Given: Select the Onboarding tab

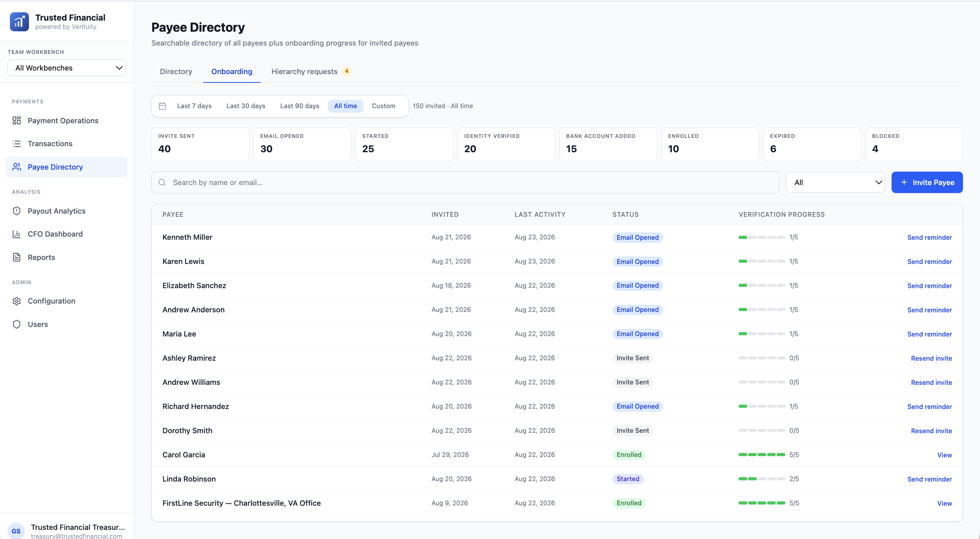Looking at the screenshot, I should [232, 71].
